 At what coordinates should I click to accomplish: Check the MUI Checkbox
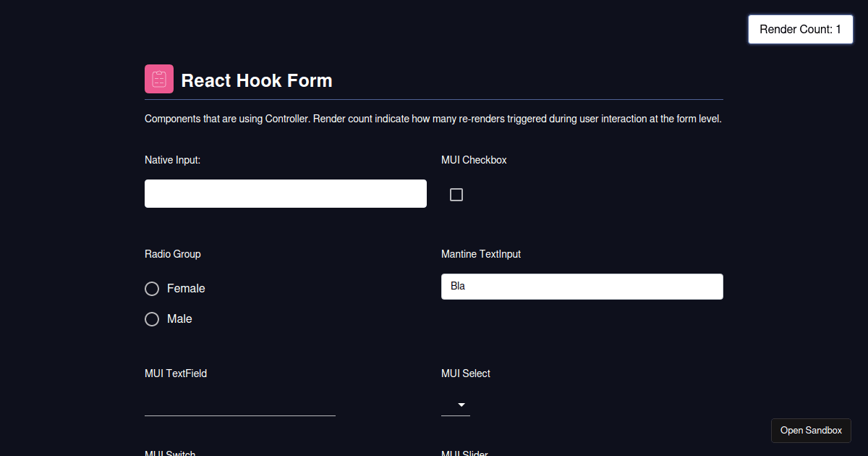456,194
